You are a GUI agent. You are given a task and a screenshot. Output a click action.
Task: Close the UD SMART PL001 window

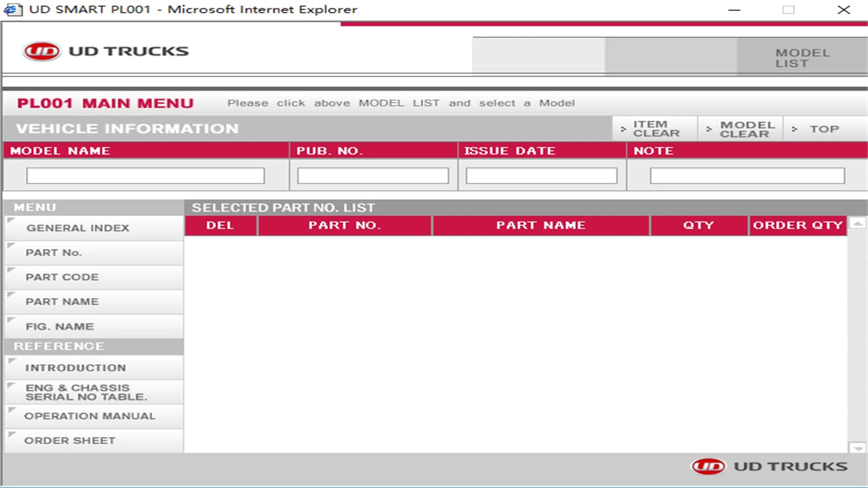tap(844, 9)
